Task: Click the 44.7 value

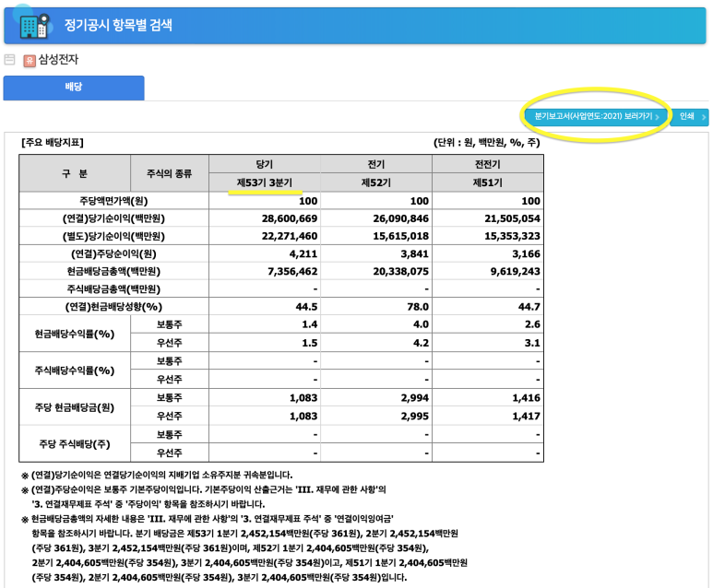Action: tap(529, 307)
